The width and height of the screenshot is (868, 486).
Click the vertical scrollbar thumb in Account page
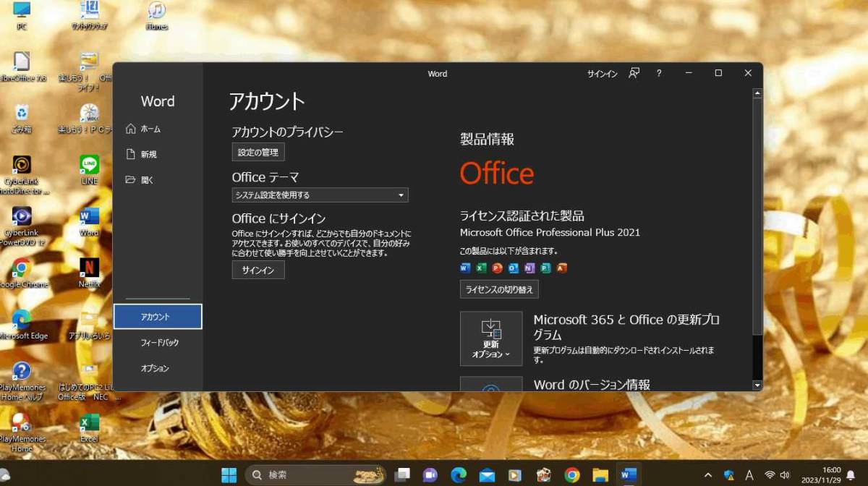757,216
